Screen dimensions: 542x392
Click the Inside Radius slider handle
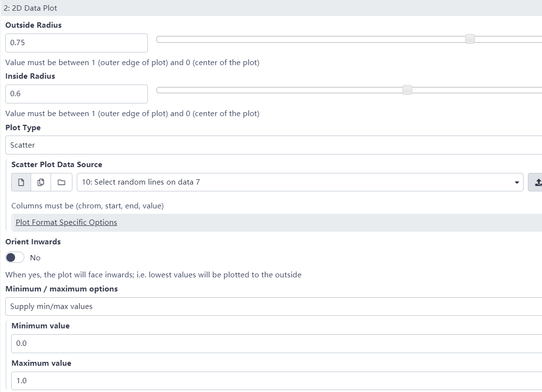point(407,90)
